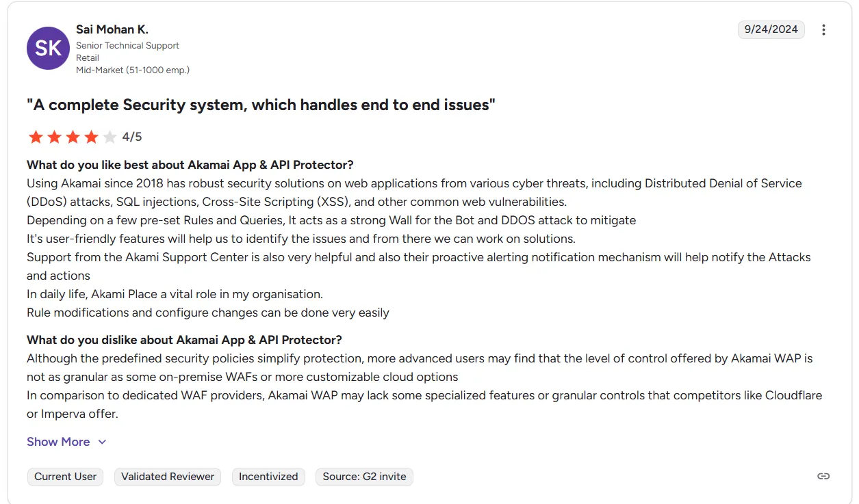Image resolution: width=859 pixels, height=504 pixels.
Task: Click the SK profile avatar
Action: click(x=48, y=48)
